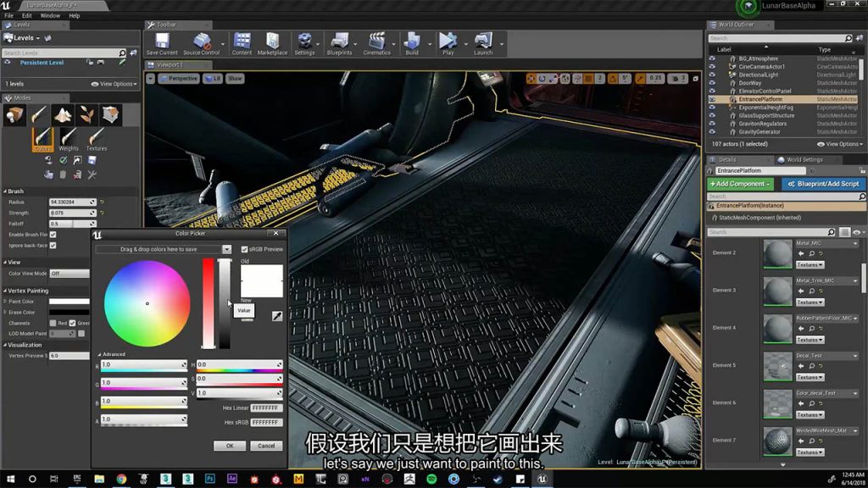Hide the DirectionalLight actor via eye icon
Image resolution: width=868 pixels, height=488 pixels.
click(x=712, y=75)
